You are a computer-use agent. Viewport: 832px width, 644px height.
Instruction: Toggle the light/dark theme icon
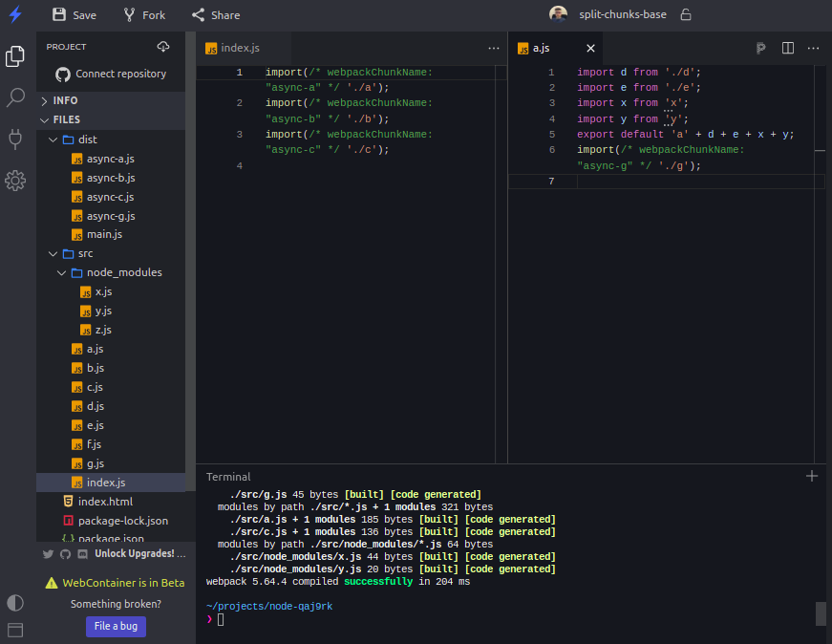click(15, 602)
